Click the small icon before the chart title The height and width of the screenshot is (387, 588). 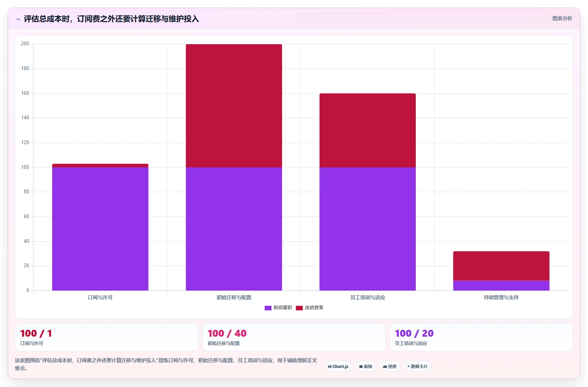pos(18,19)
